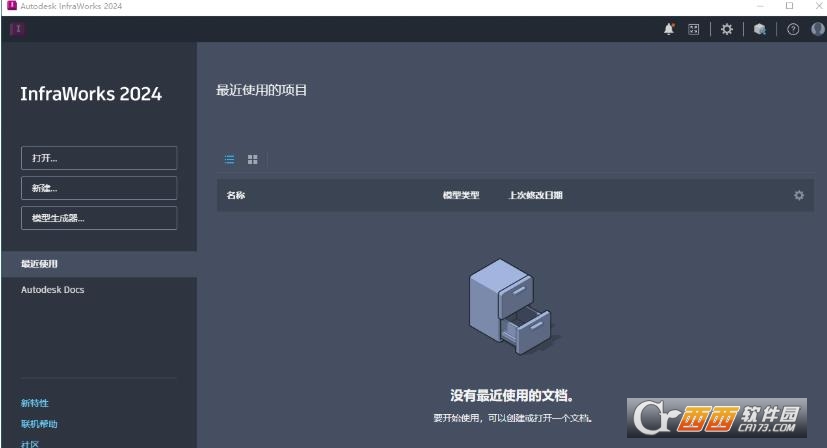Click the 打开... button

point(99,158)
